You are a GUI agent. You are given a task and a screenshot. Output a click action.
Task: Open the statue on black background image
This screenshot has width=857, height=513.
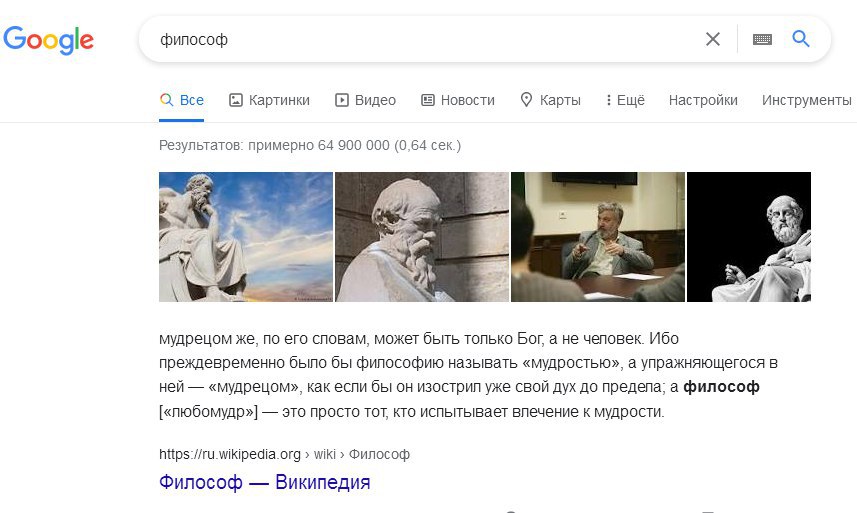coord(749,237)
